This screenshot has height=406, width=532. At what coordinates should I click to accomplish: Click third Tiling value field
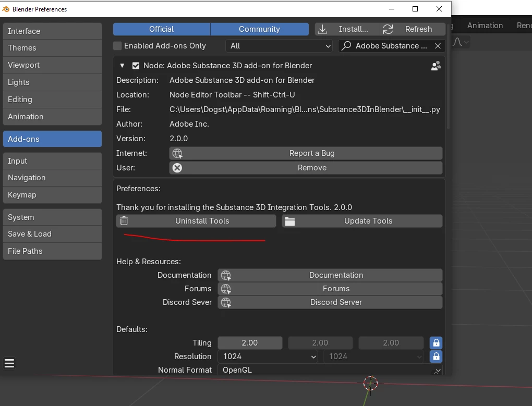[x=391, y=343]
